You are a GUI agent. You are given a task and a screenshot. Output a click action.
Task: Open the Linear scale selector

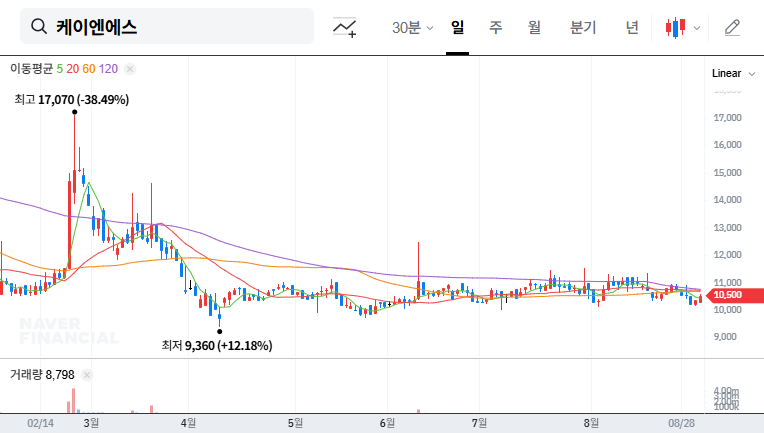[726, 73]
